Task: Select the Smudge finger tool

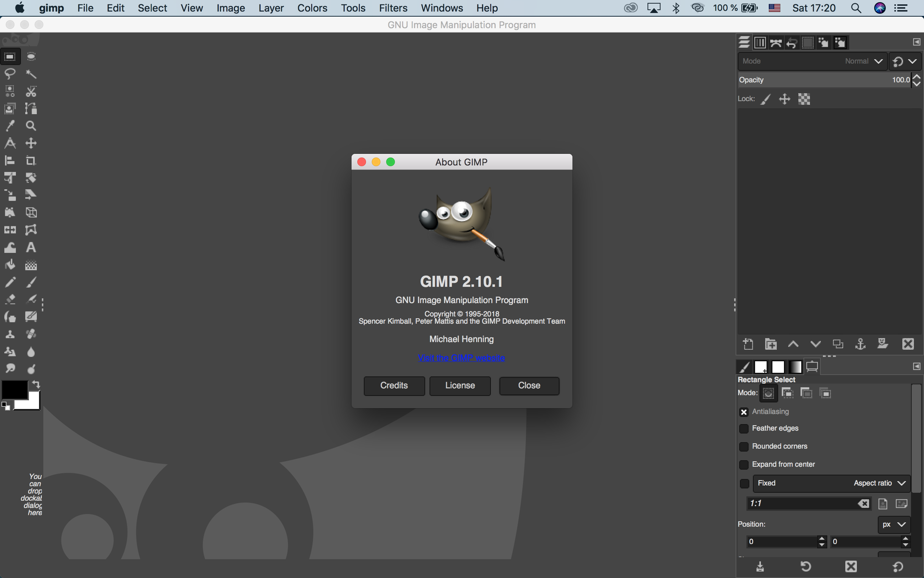Action: tap(10, 369)
